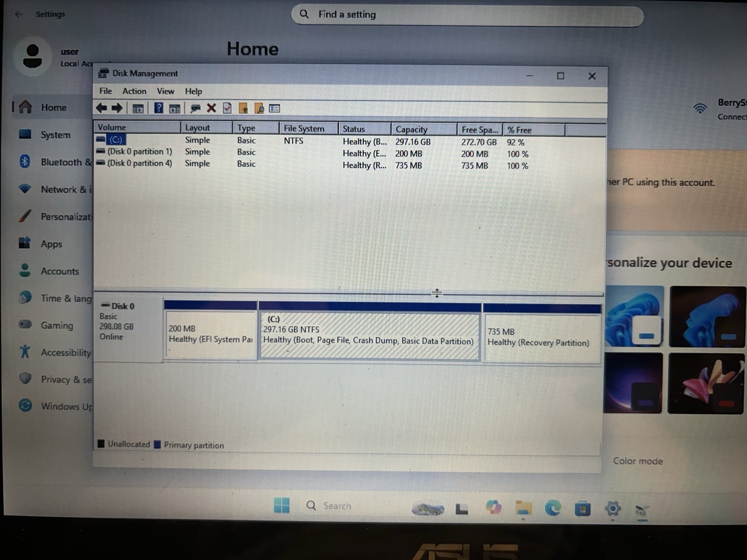Open the File menu in Disk Management

click(x=106, y=91)
